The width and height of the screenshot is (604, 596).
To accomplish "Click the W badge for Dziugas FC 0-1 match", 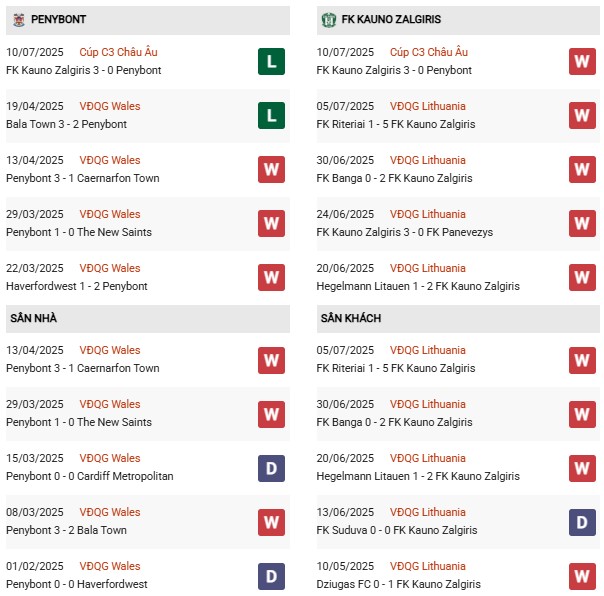I will pos(582,576).
